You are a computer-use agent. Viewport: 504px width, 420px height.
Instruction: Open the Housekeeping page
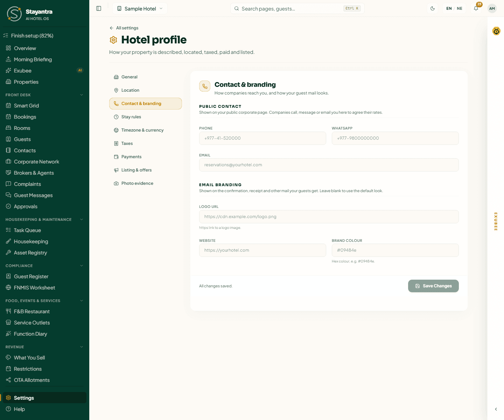click(44, 241)
